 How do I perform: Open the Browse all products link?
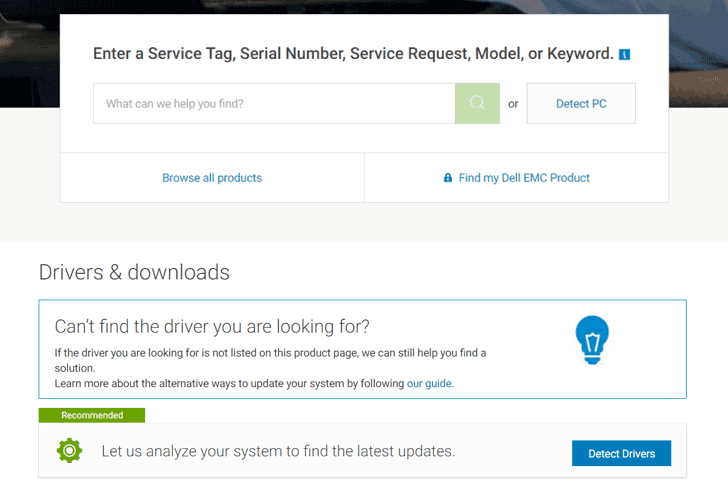(212, 178)
